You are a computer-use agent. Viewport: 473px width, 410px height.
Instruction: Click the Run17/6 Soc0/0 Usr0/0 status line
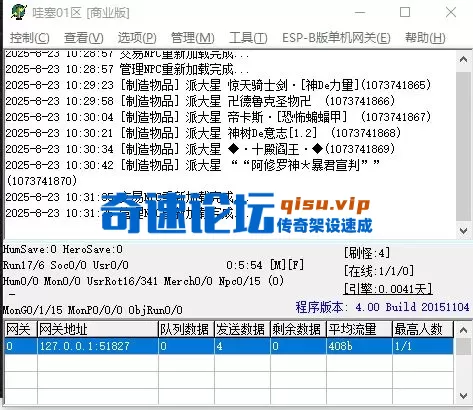click(x=66, y=265)
